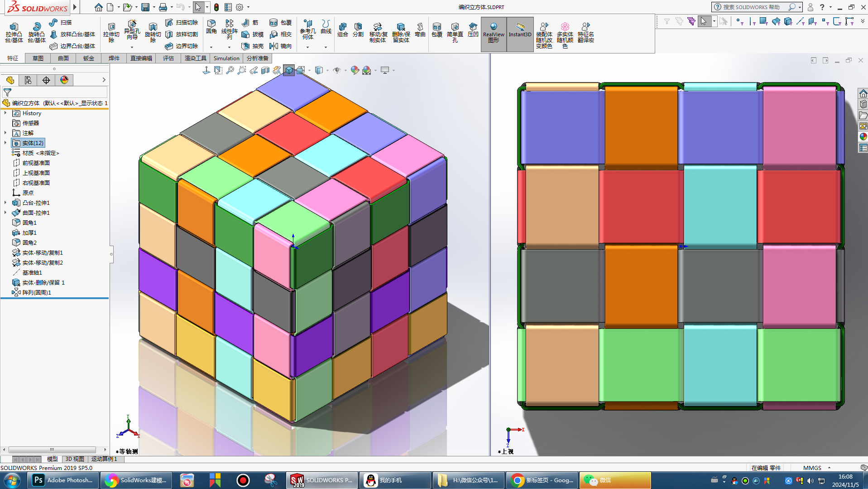Click Delete/Keep Body (删除/保留实体) tool
The height and width of the screenshot is (489, 868).
401,33
